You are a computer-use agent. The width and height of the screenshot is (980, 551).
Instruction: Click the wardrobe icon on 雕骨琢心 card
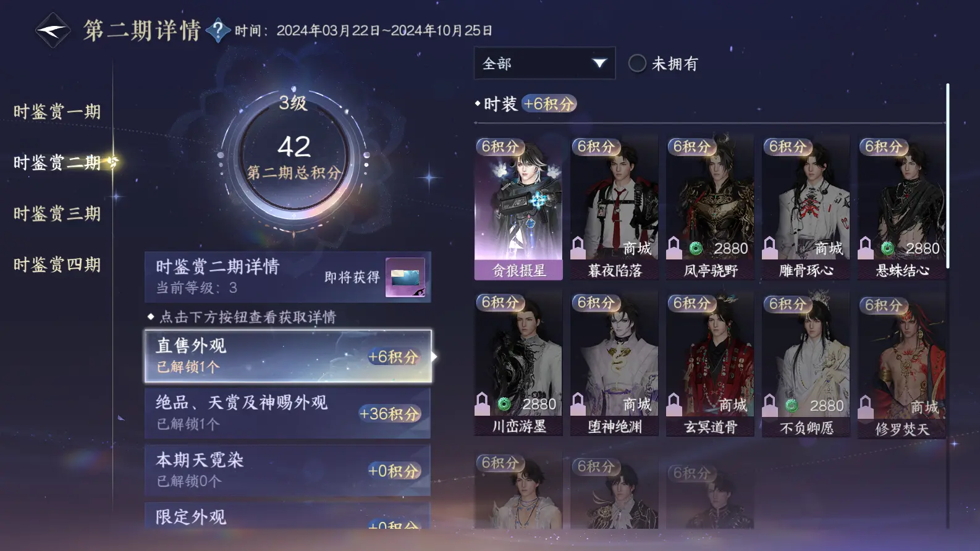click(770, 248)
